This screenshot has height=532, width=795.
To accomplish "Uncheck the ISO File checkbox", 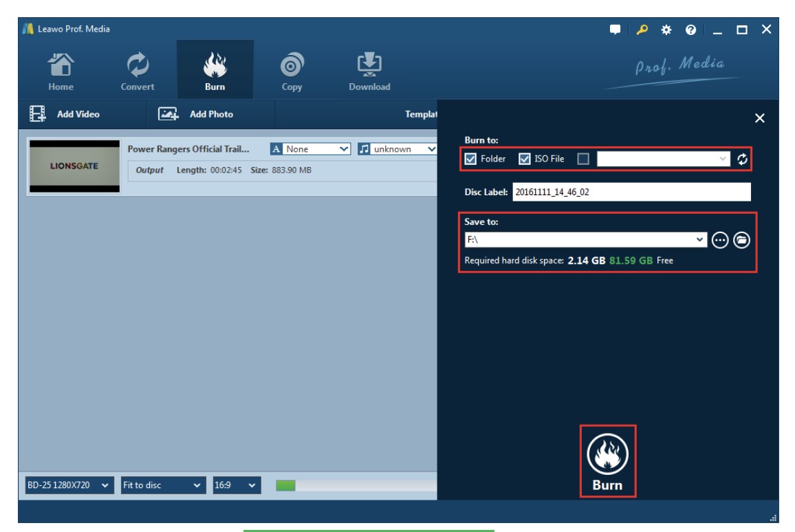I will pyautogui.click(x=525, y=159).
